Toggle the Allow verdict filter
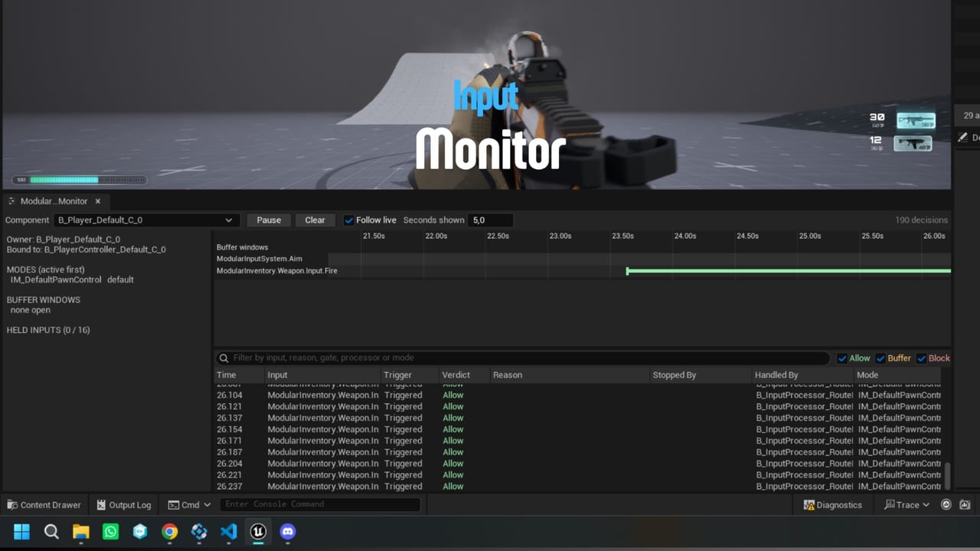 click(842, 358)
